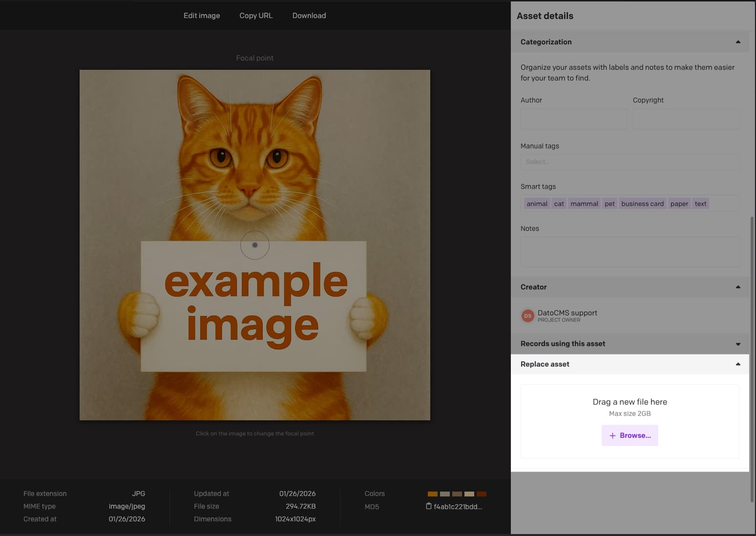The image size is (756, 536).
Task: Expand Records using this asset
Action: (738, 344)
